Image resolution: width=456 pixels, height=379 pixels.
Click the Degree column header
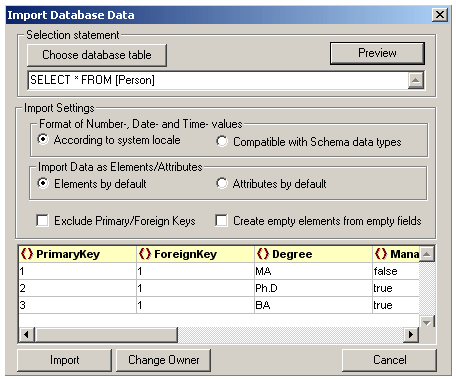coord(313,254)
